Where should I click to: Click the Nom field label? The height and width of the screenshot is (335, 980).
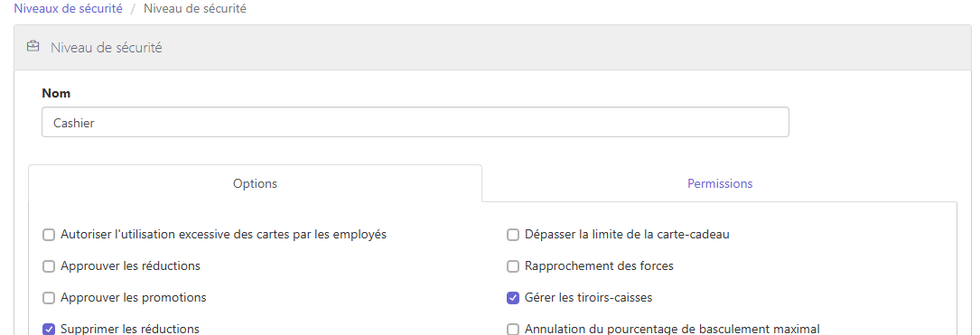pos(56,93)
